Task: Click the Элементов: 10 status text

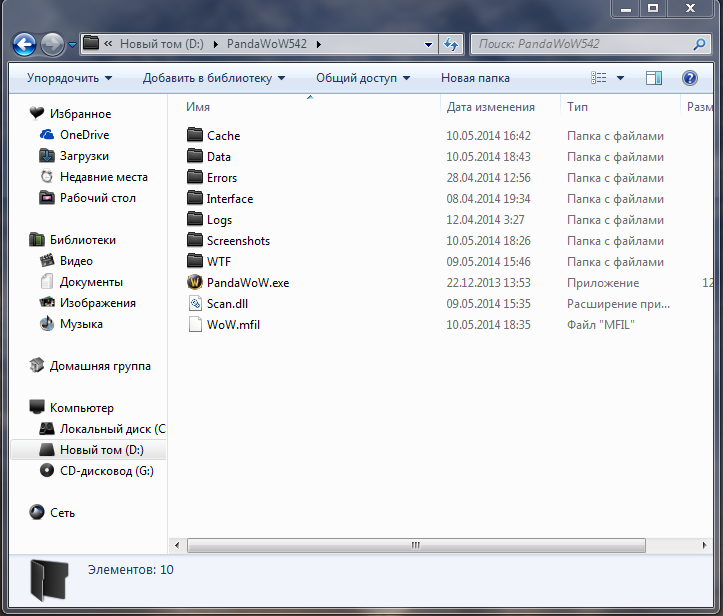Action: [130, 570]
